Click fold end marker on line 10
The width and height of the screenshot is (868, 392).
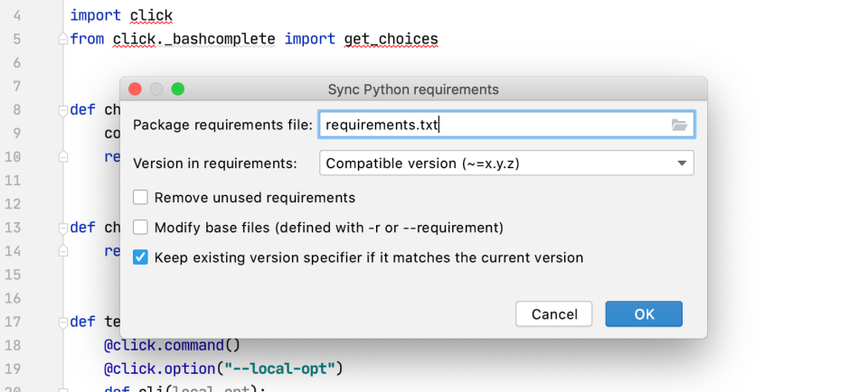point(62,157)
